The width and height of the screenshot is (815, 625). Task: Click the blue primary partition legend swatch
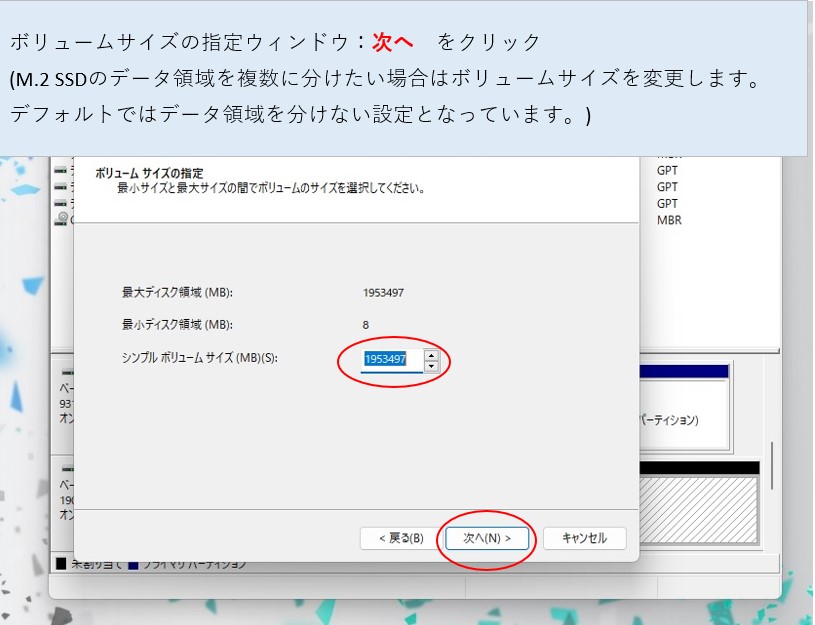click(x=132, y=564)
